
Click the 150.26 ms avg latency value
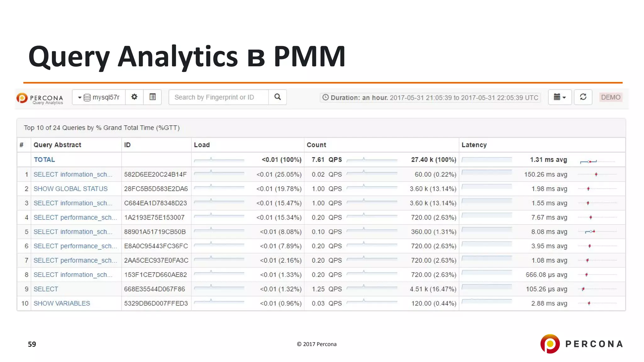tap(546, 174)
